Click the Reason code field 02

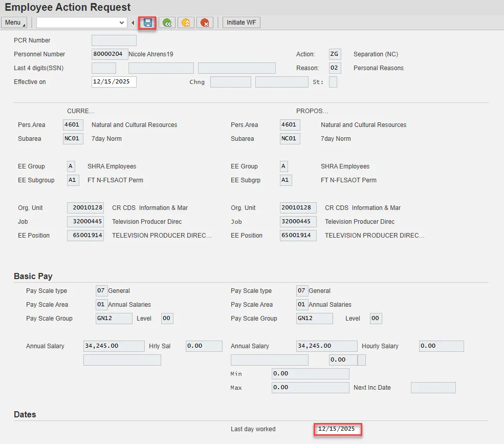coord(335,68)
